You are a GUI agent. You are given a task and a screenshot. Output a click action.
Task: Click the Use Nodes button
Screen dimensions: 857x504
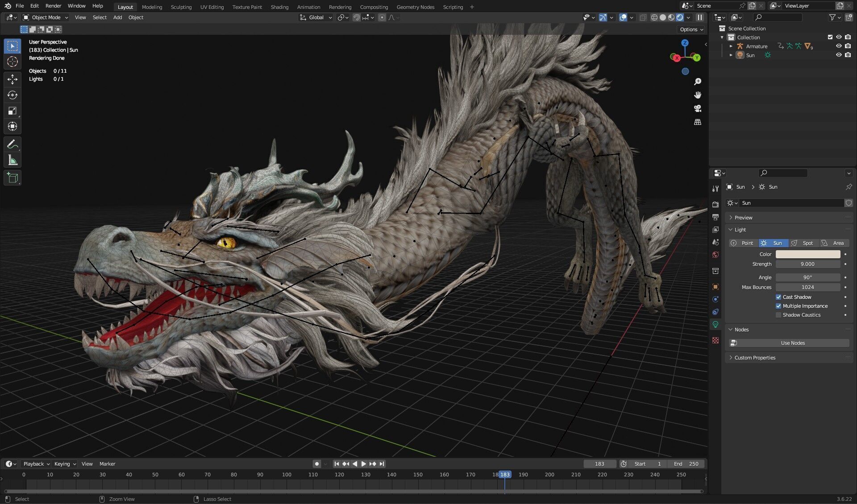point(789,343)
